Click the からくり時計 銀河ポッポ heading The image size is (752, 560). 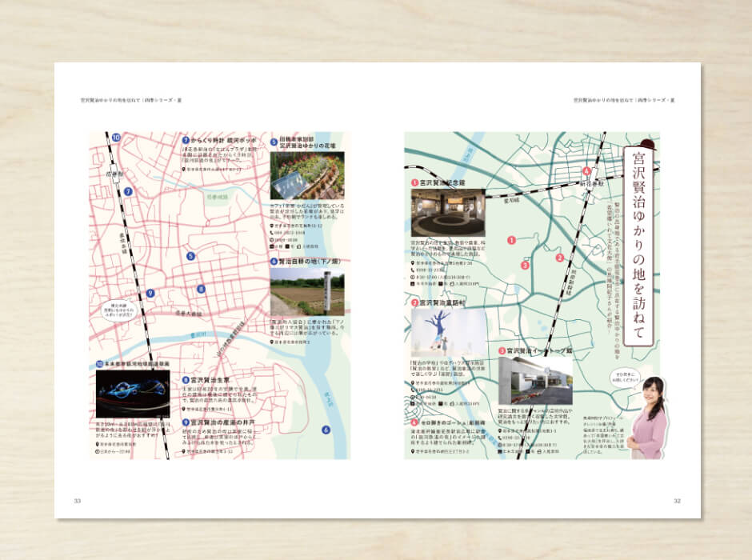click(x=219, y=138)
